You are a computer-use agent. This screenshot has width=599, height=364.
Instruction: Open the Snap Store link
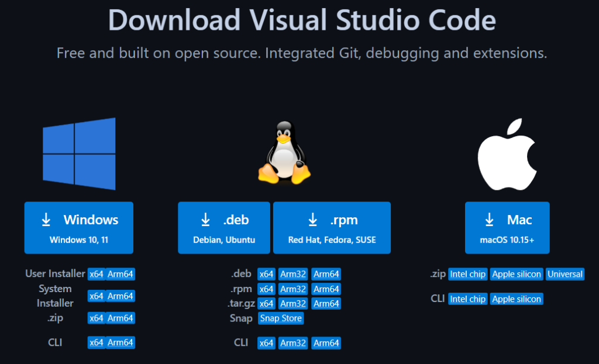click(281, 318)
